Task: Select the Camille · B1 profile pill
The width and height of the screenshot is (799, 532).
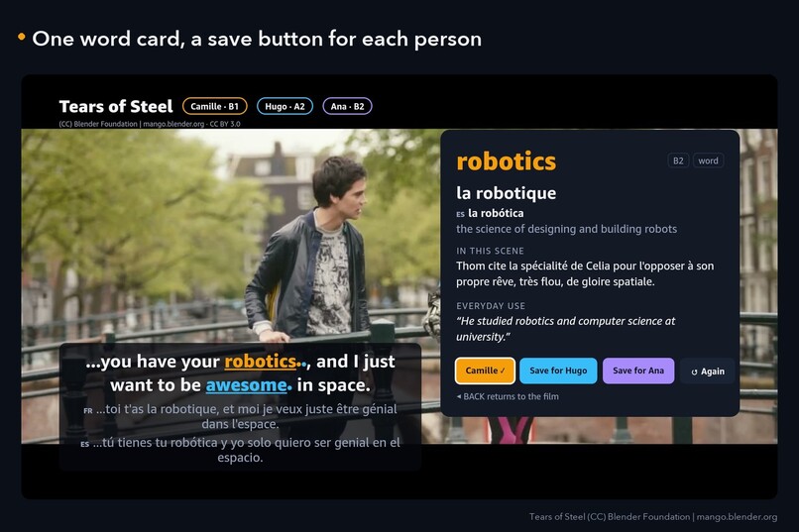Action: 214,106
